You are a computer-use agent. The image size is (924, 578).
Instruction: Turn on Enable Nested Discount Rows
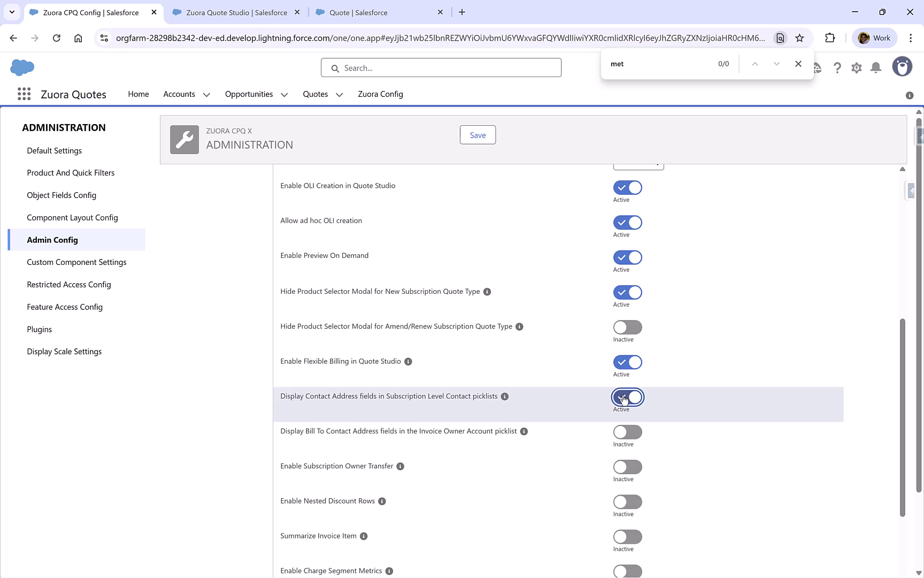click(x=627, y=502)
